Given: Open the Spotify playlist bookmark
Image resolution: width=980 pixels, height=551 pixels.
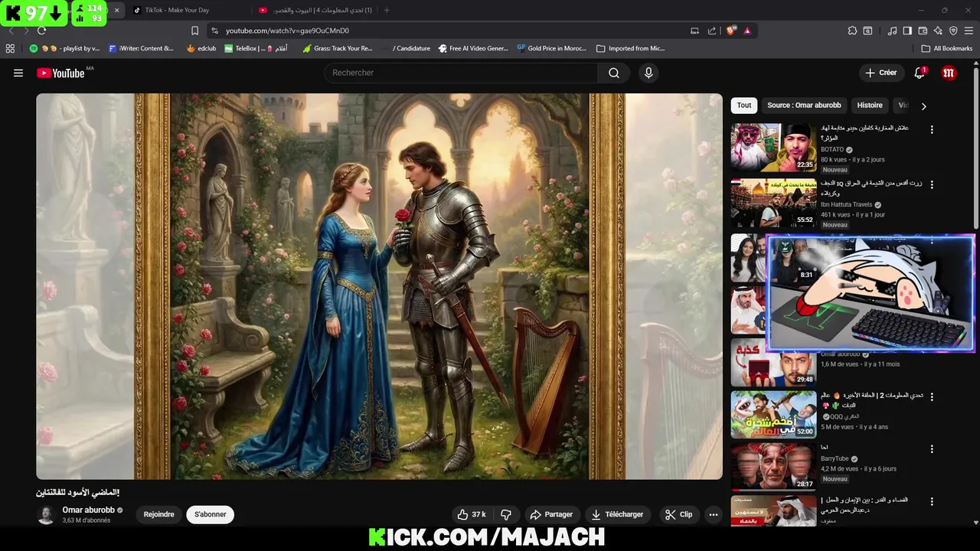Looking at the screenshot, I should coord(65,48).
